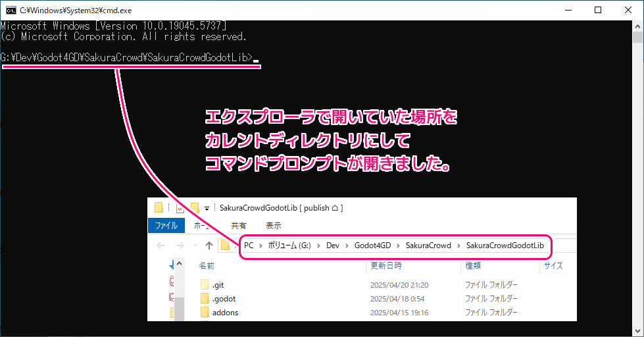Go back with Explorer's Back arrow

point(161,246)
